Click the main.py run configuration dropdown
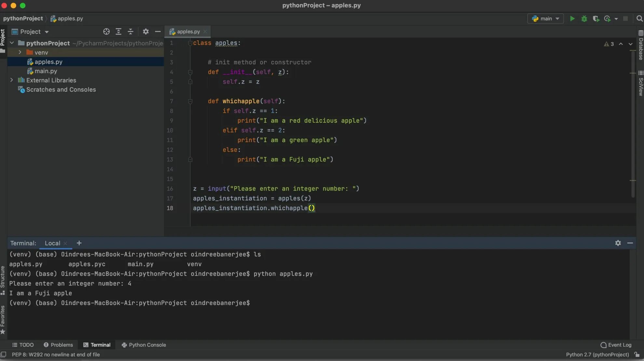 (545, 19)
